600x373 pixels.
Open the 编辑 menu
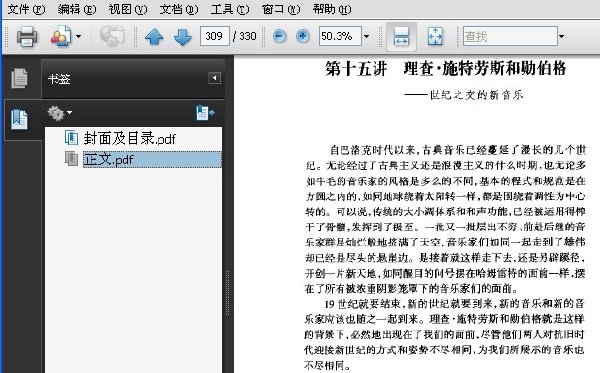(77, 9)
